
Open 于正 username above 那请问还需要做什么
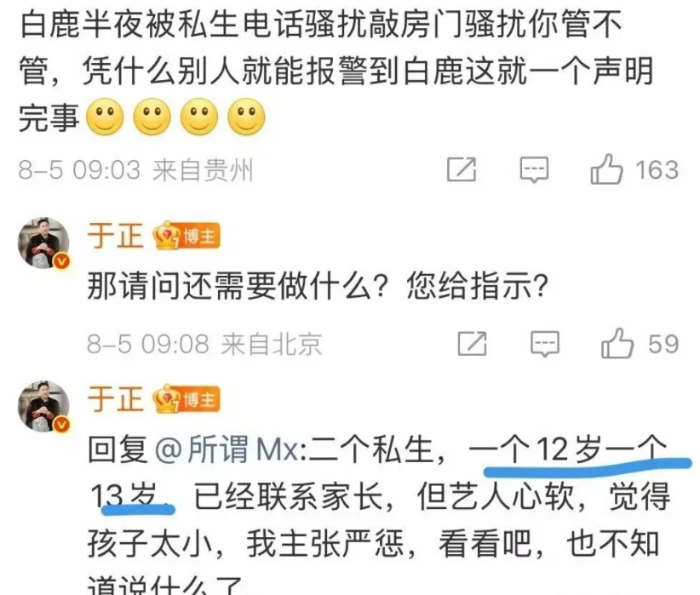click(x=116, y=236)
